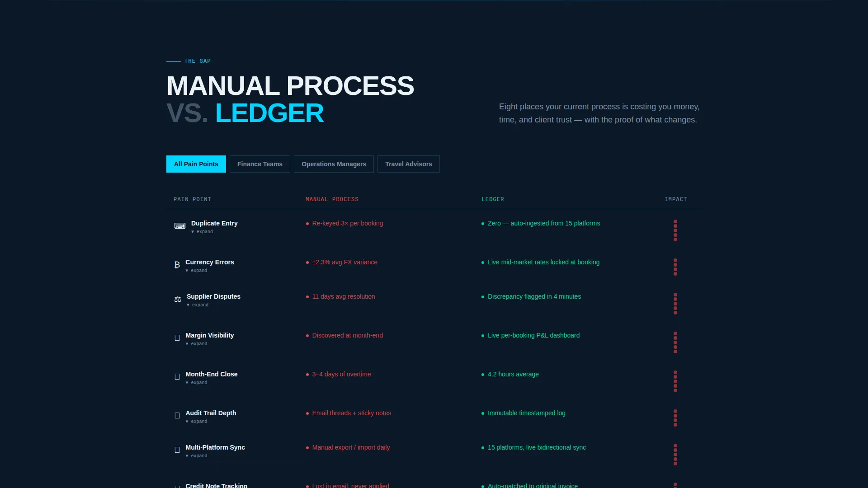Click the Month-End Close title
The image size is (868, 488).
[212, 374]
